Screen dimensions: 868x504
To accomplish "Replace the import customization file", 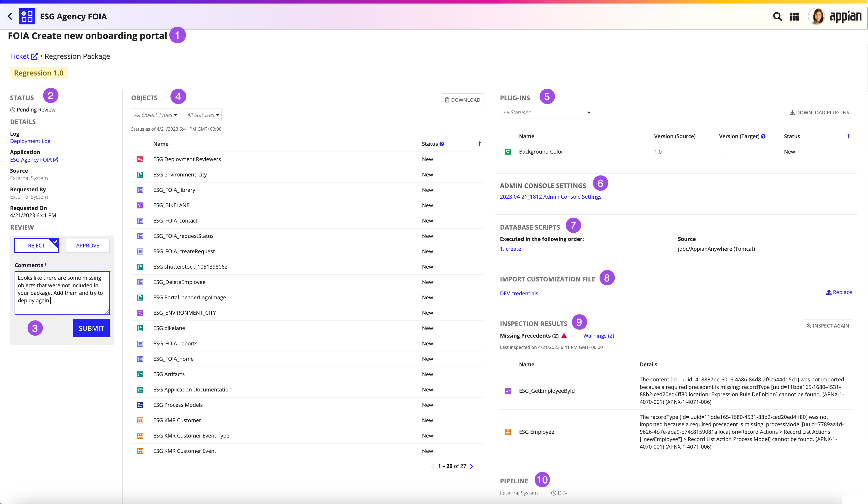I will point(839,292).
